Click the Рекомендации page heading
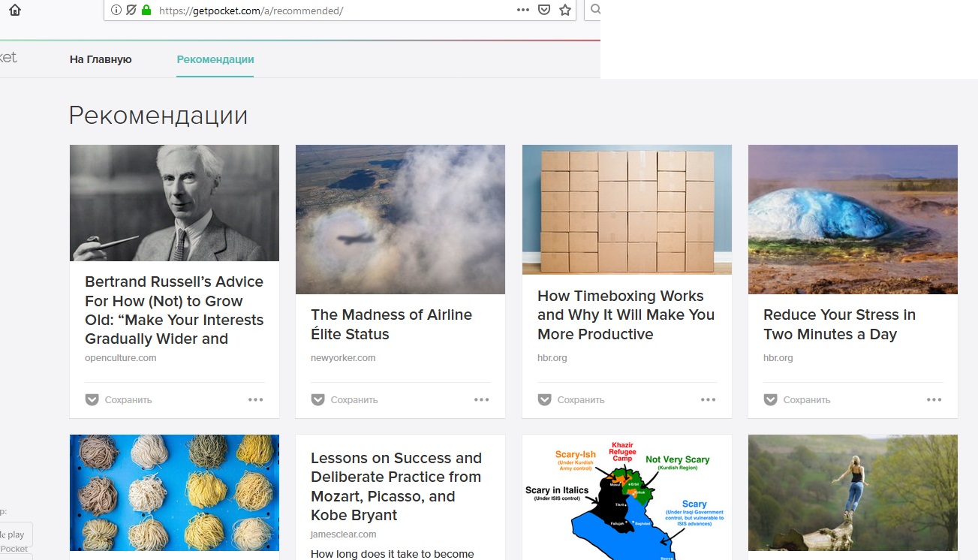This screenshot has height=560, width=978. 158,116
